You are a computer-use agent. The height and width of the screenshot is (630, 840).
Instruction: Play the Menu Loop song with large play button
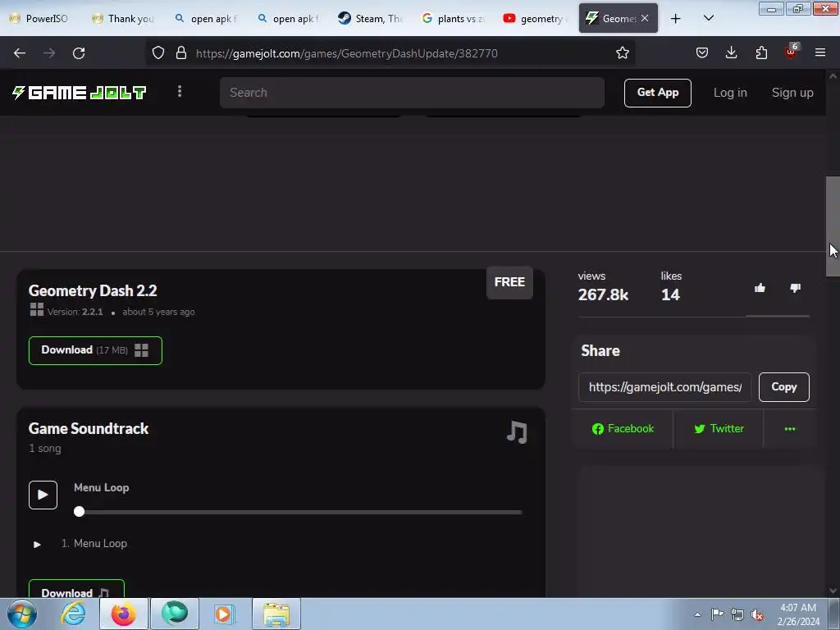point(43,495)
